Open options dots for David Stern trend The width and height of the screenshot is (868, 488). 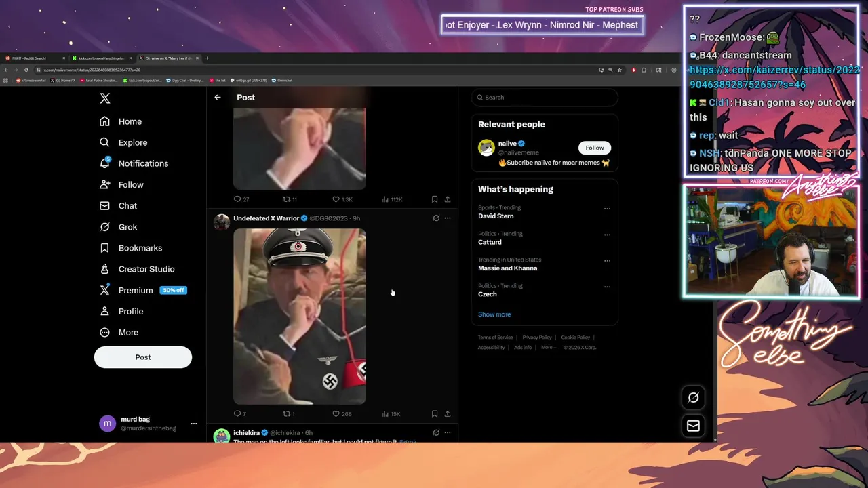(607, 209)
